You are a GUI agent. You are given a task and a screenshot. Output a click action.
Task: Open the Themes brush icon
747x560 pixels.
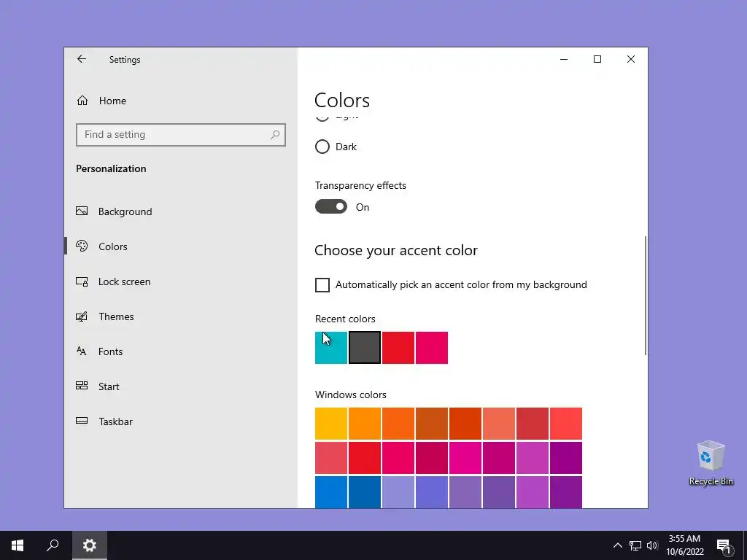click(82, 316)
